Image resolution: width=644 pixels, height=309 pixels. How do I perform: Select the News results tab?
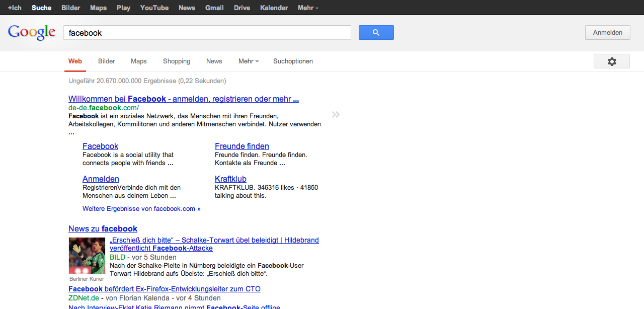coord(214,61)
